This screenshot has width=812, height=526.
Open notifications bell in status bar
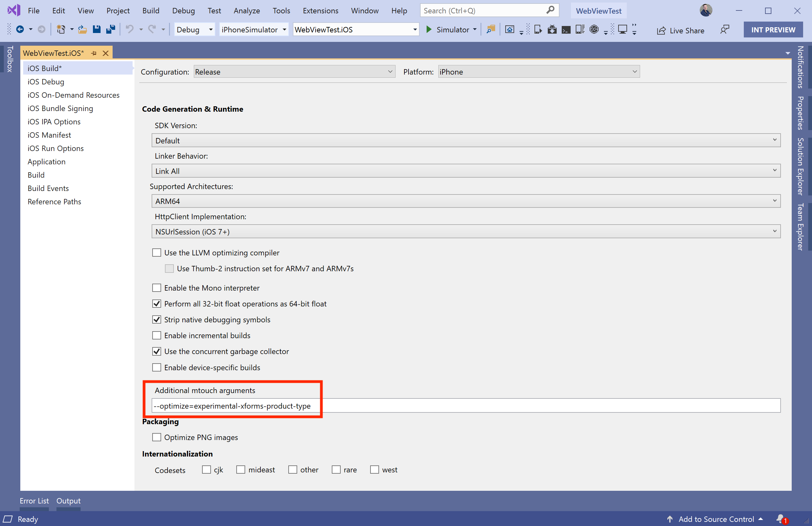(781, 519)
